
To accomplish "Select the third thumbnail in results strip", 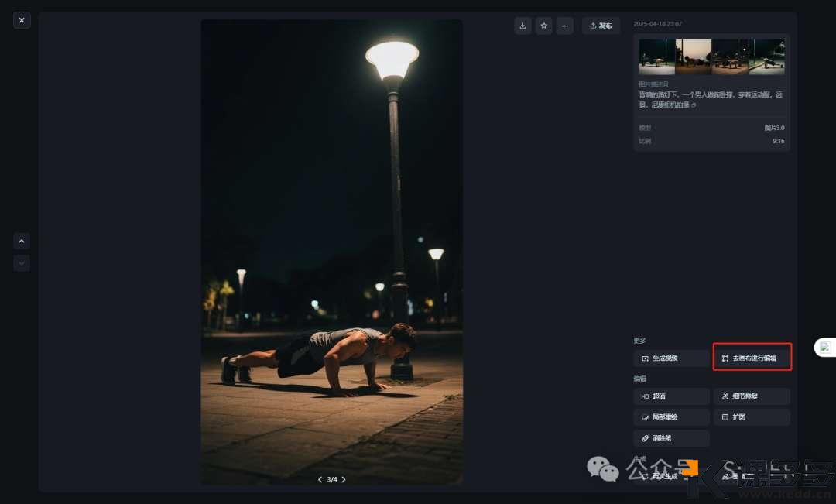I will click(x=730, y=57).
